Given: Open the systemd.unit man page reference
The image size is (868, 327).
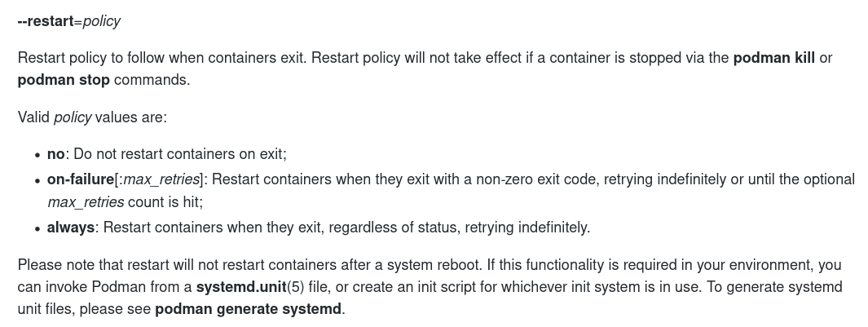Looking at the screenshot, I should click(x=241, y=287).
